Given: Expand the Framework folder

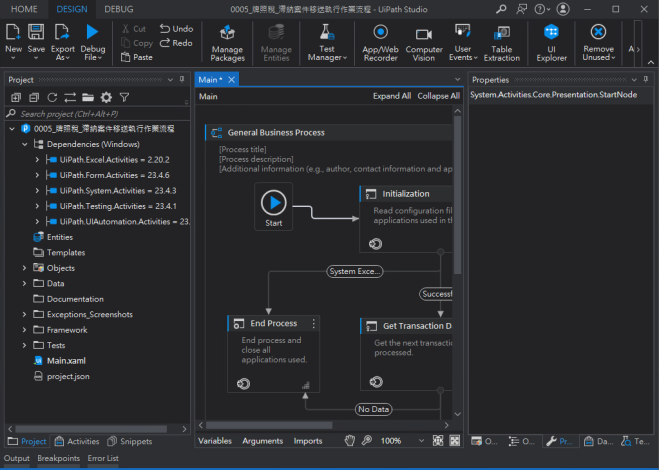Looking at the screenshot, I should [x=24, y=330].
